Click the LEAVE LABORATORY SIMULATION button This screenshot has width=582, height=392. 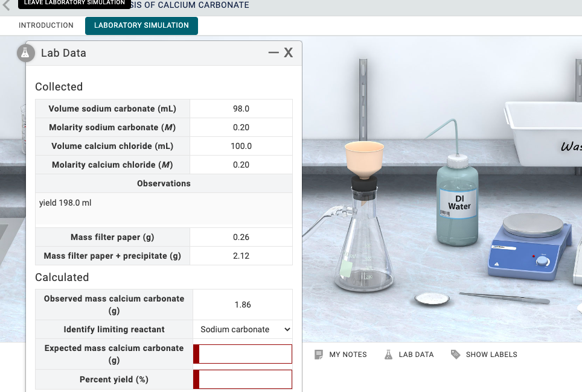tap(74, 4)
